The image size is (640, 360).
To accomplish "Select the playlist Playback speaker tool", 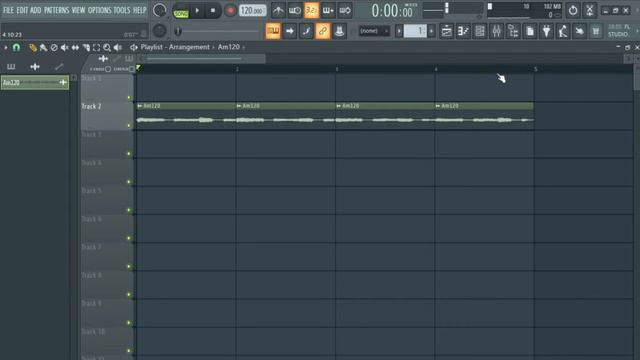I will tap(118, 48).
